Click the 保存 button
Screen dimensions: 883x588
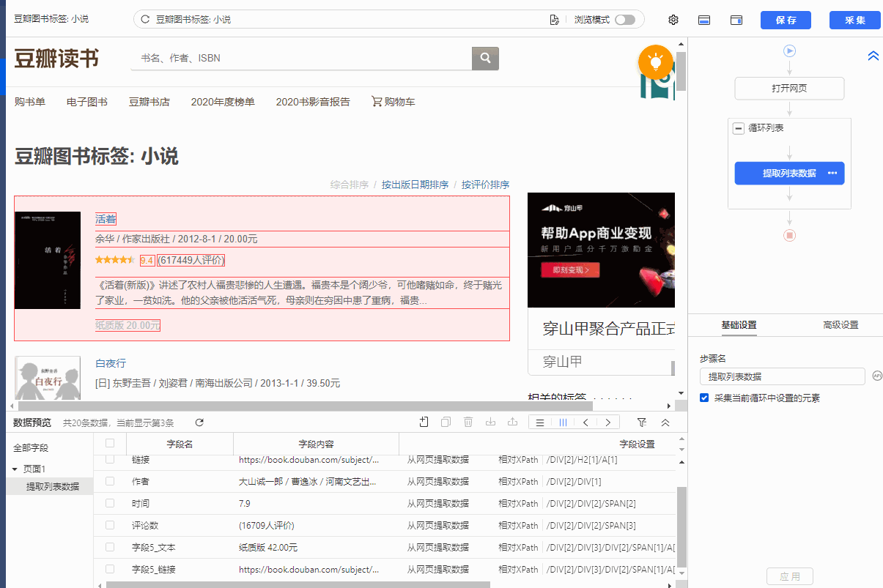click(786, 20)
